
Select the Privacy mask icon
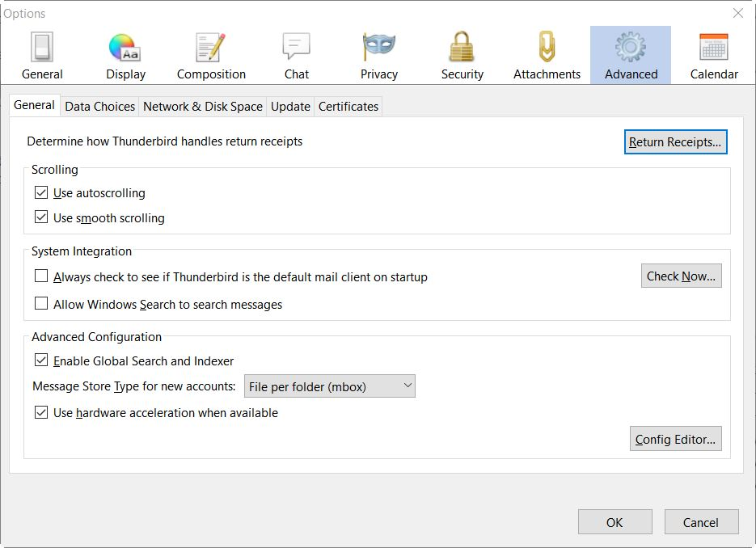(x=379, y=48)
